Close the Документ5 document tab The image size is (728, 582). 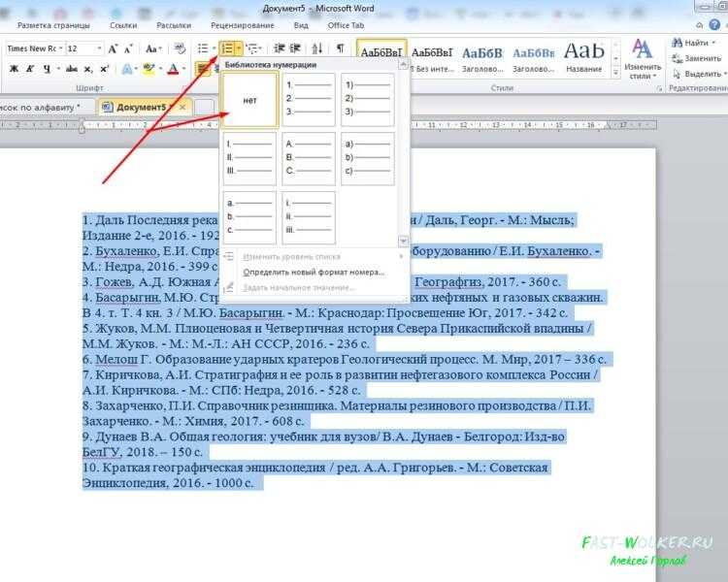point(182,108)
